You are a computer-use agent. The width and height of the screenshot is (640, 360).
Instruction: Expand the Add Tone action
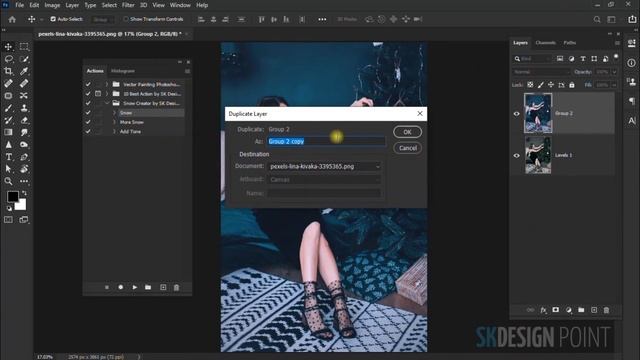(x=114, y=131)
